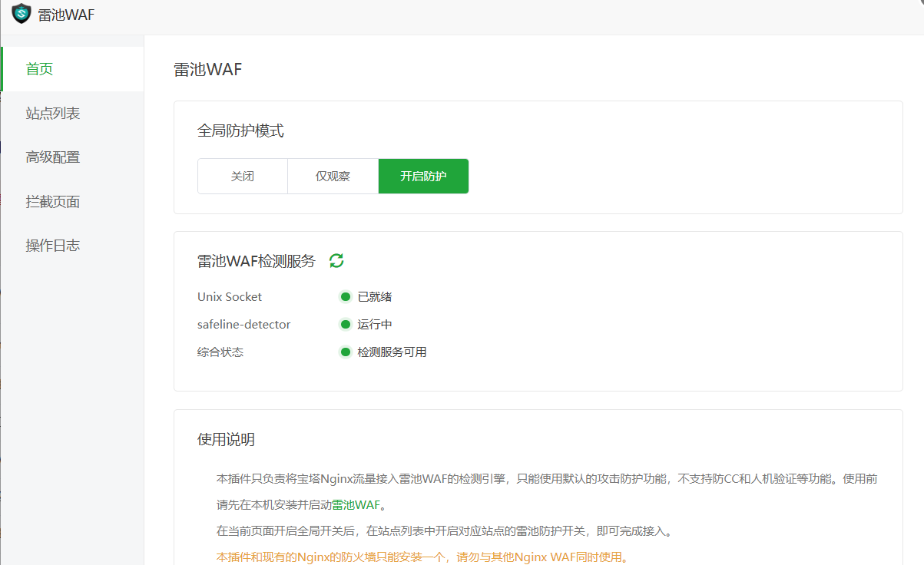
Task: Click the 使用说明 heading
Action: [226, 440]
